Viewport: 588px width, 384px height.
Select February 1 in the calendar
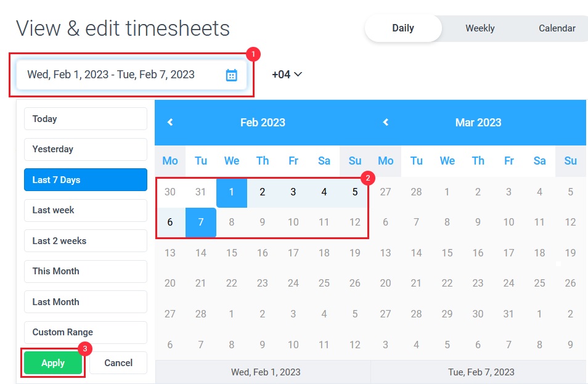231,192
